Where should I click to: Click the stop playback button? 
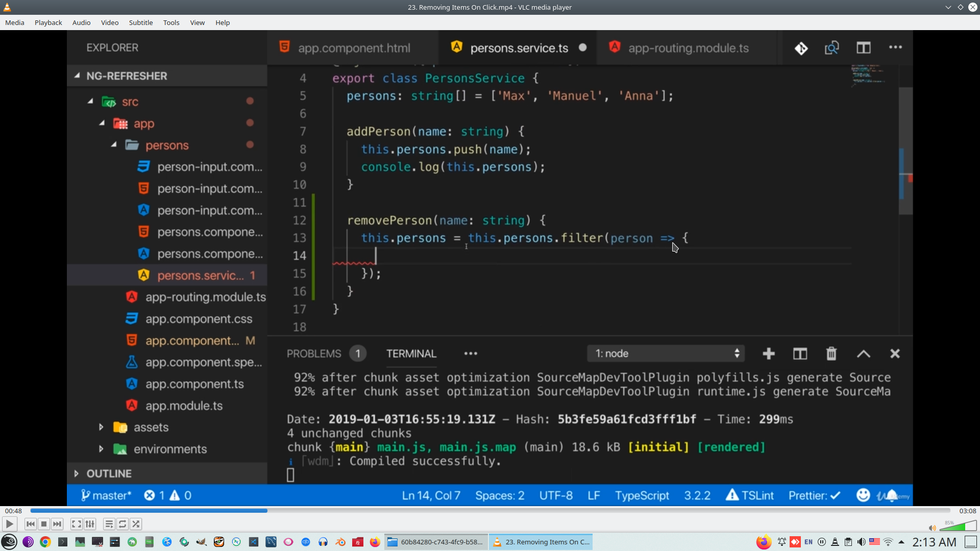44,524
